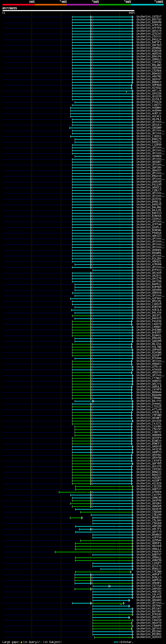Image resolution: width=166 pixels, height=644 pixels.
Task: Click the red 20% identity color segment
Action: click(19, 5)
